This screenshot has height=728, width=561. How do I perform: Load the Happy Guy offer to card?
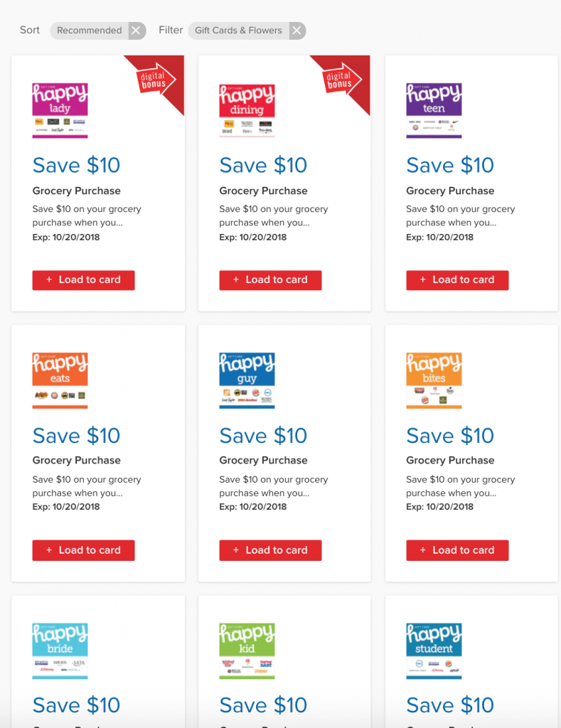coord(270,550)
